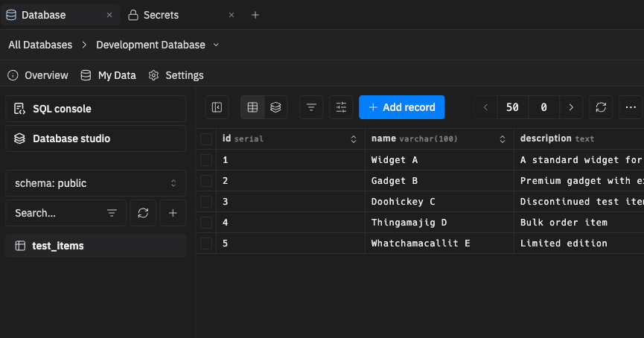The width and height of the screenshot is (644, 338).
Task: Sort by the id column arrows
Action: [354, 138]
